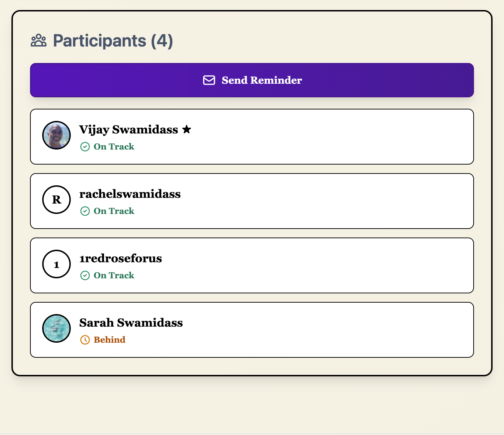Click the envelope icon on Send Reminder
Screen dimensions: 504x435
(209, 80)
